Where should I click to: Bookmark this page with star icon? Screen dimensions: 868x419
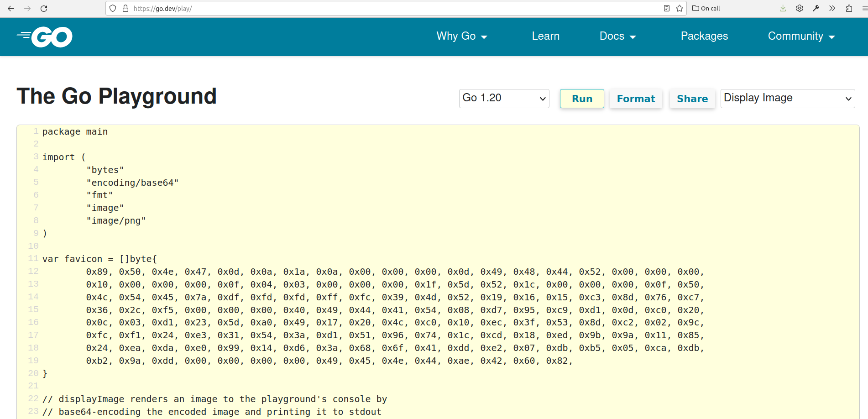pyautogui.click(x=680, y=8)
